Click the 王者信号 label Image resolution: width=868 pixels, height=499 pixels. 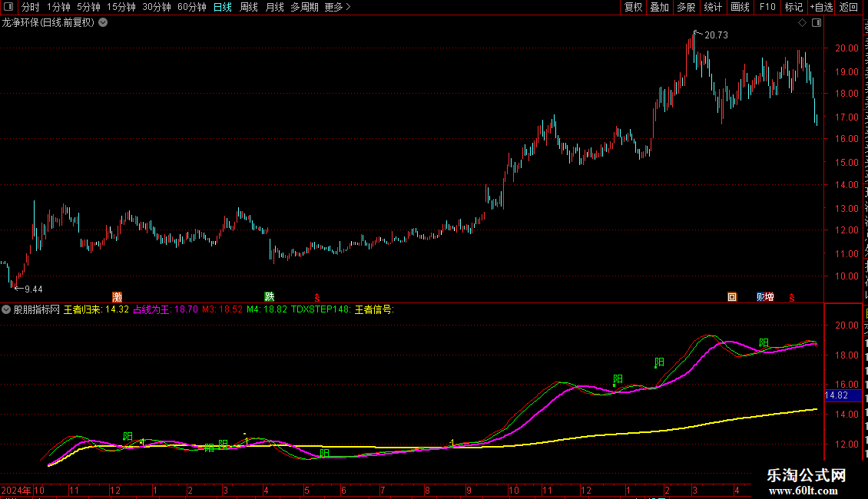click(374, 309)
